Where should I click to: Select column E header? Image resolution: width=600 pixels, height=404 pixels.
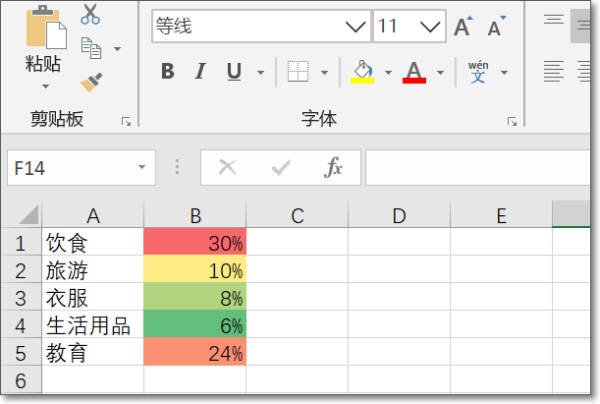[501, 216]
